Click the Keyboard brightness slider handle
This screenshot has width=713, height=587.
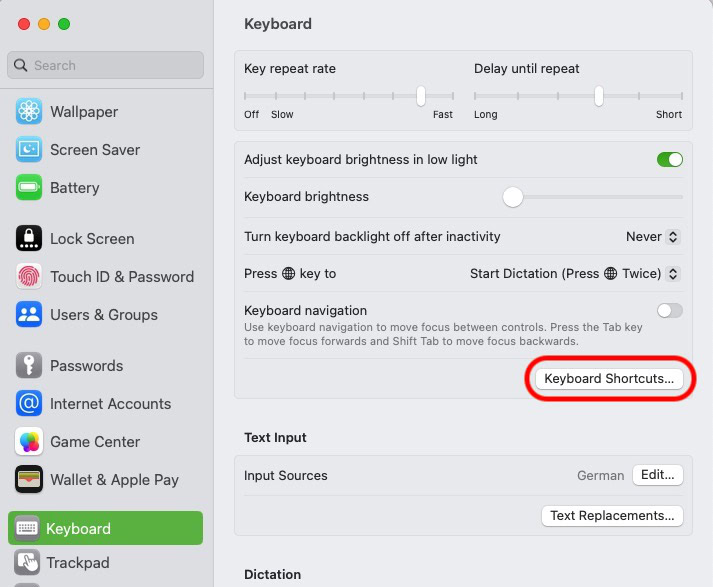tap(513, 197)
